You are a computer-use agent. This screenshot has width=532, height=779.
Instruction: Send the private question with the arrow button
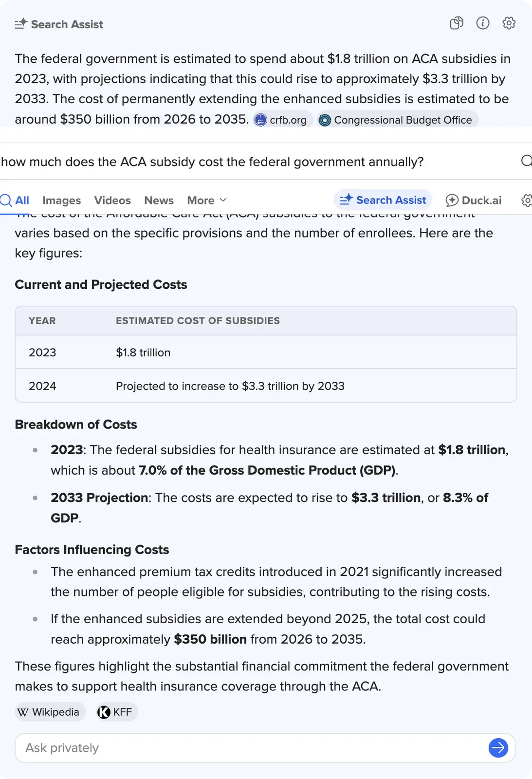[x=498, y=748]
